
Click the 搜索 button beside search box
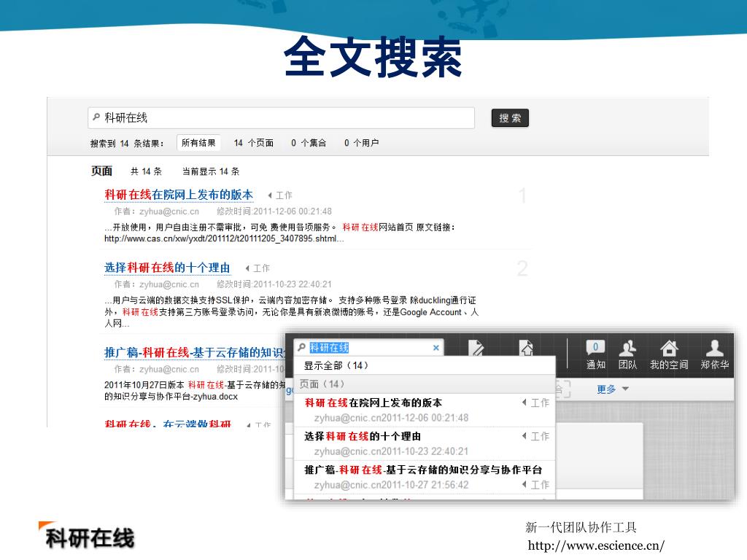[510, 118]
